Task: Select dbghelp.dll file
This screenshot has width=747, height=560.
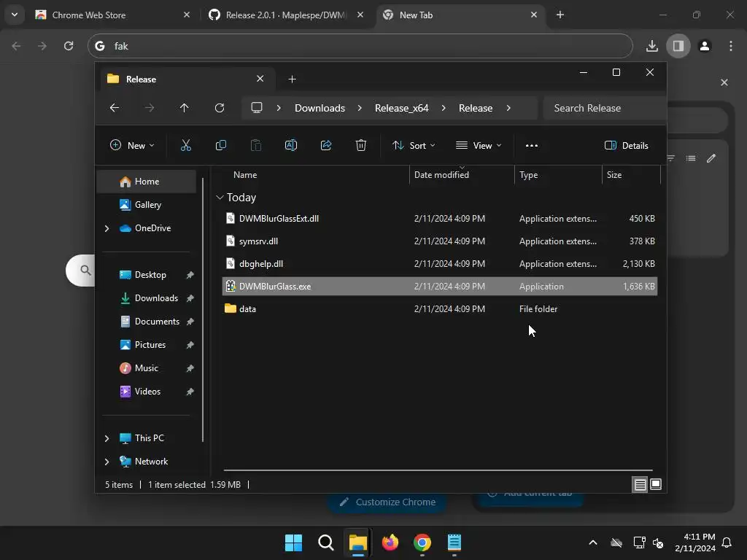Action: (439, 264)
